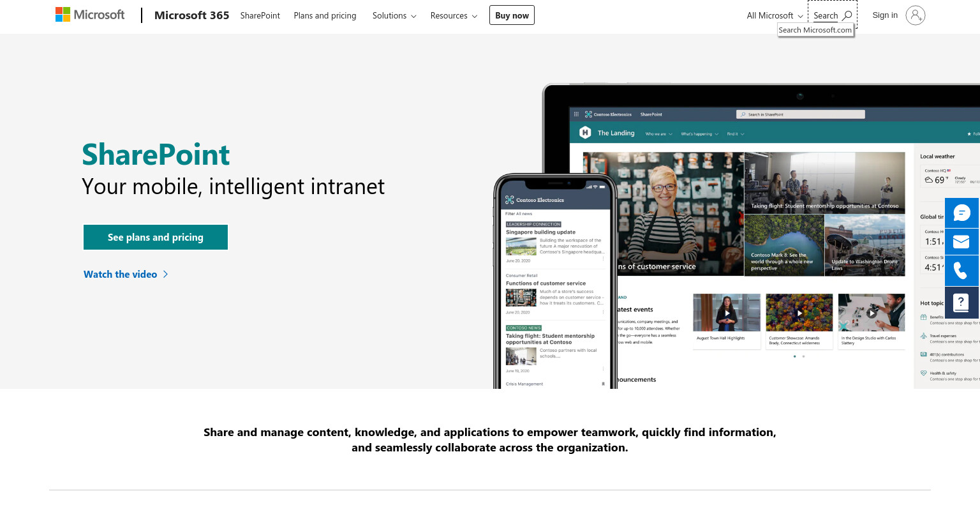Viewport: 980px width, 521px height.
Task: Open the chat bubble contact icon
Action: click(961, 213)
